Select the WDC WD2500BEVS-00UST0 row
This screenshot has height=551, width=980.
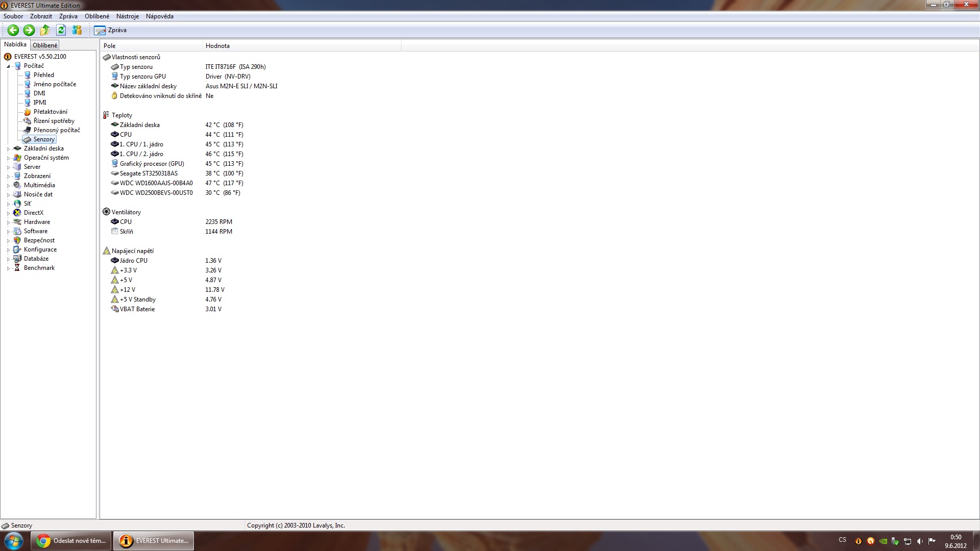[x=176, y=193]
